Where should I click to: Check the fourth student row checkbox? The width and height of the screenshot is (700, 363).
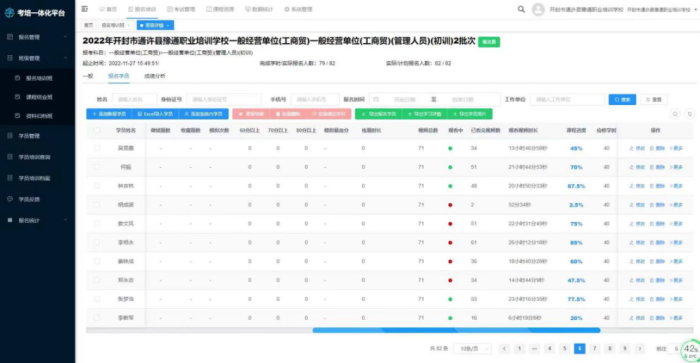[97, 205]
